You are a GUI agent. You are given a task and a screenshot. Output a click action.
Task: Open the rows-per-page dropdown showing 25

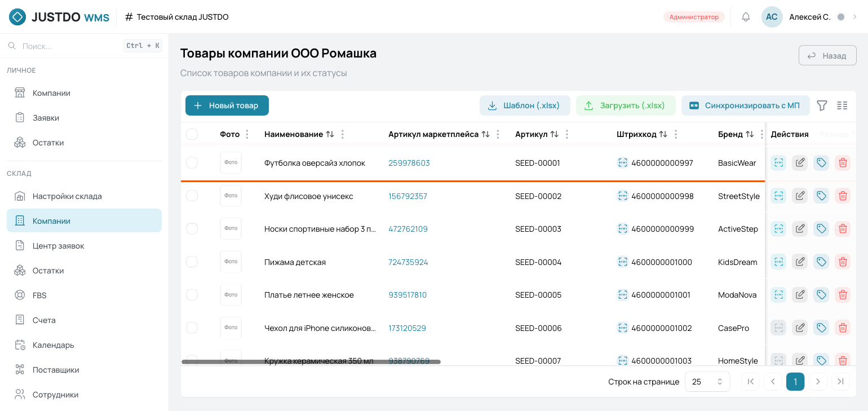point(707,382)
